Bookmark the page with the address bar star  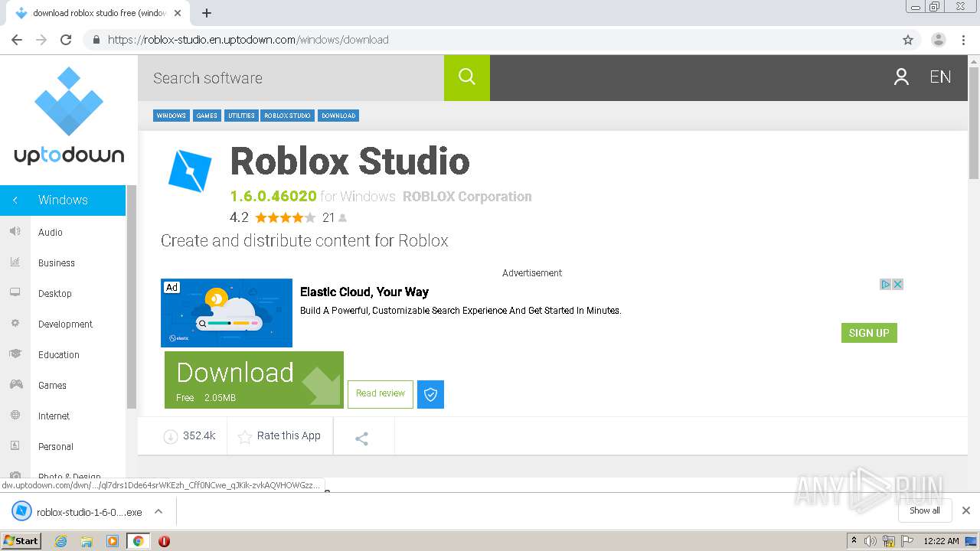pos(908,39)
